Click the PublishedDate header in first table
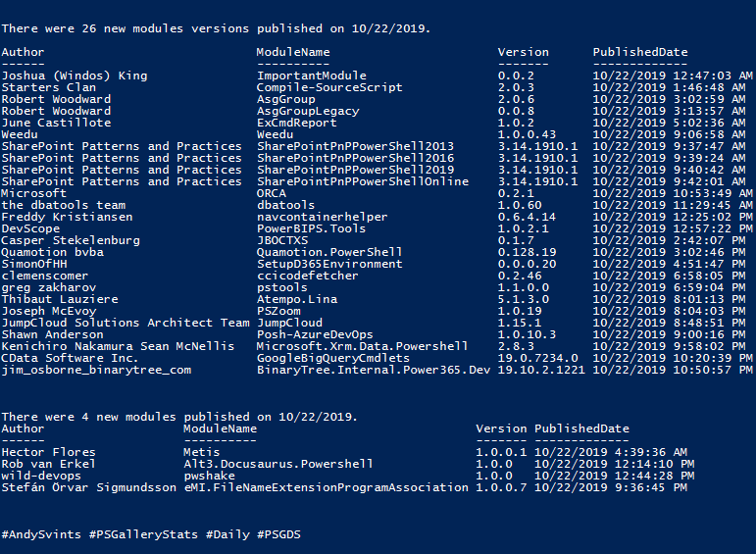The height and width of the screenshot is (554, 756). click(640, 52)
